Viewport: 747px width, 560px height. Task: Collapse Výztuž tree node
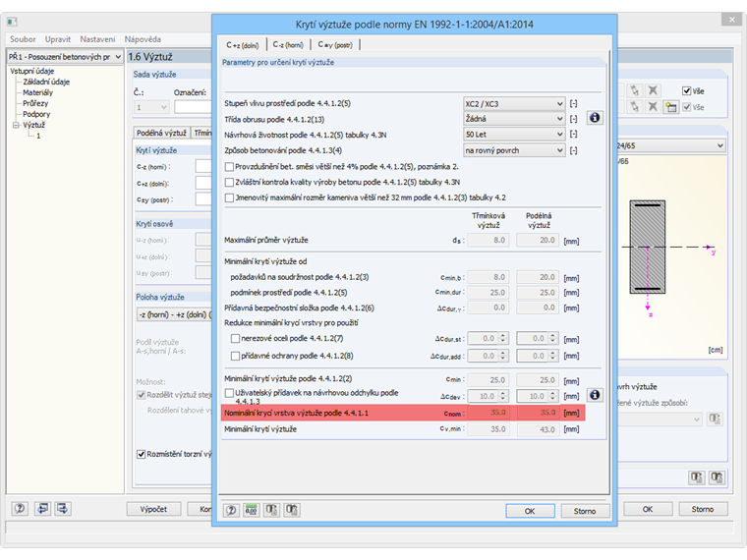16,125
